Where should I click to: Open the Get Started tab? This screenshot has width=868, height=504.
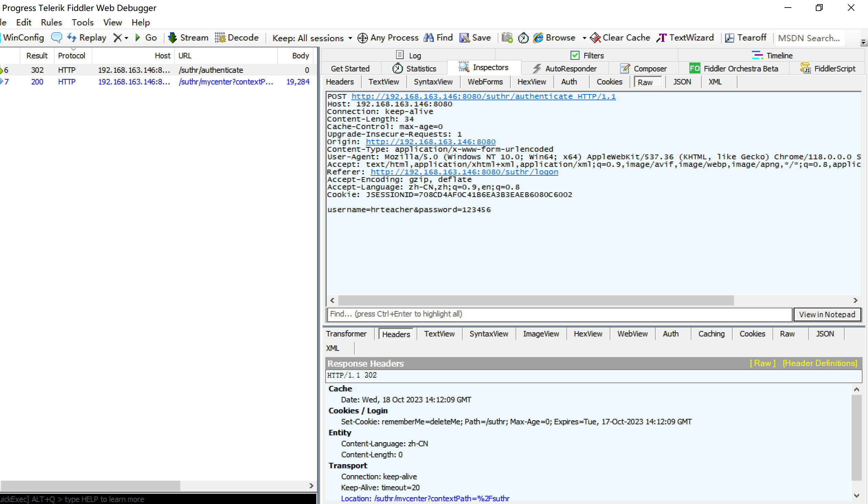click(x=350, y=69)
